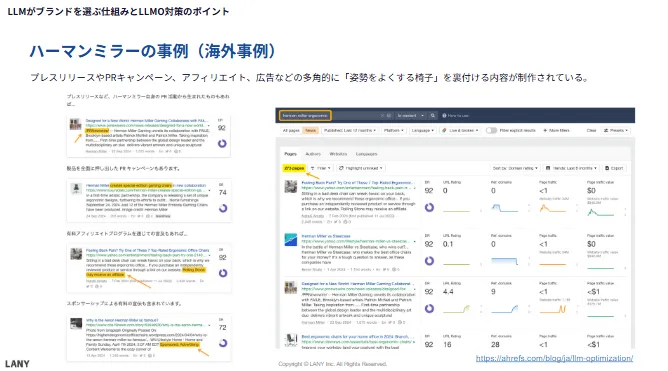Click page traffic chart in 'Feeling Back Pain' row
The width and height of the screenshot is (668, 371).
coord(553,208)
